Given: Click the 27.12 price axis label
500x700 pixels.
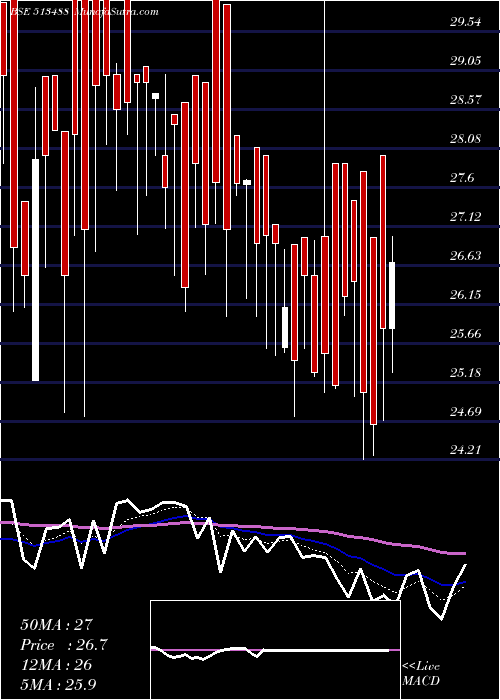Looking at the screenshot, I should click(x=466, y=217).
